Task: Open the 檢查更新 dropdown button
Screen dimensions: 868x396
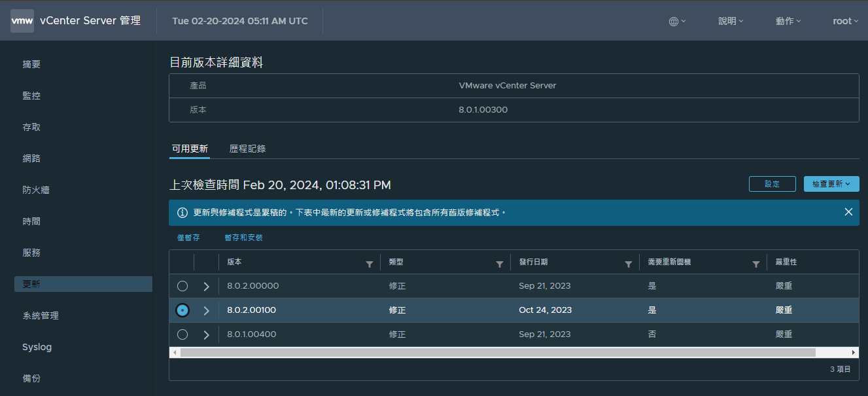Action: pos(831,184)
